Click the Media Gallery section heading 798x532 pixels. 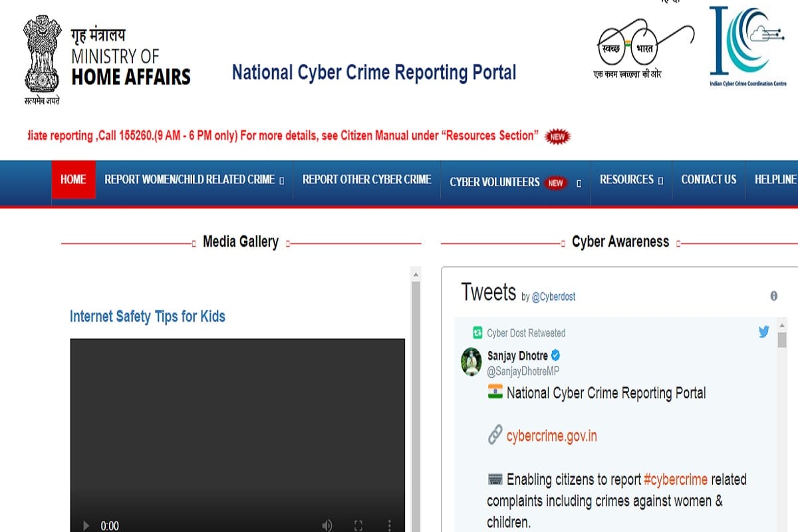(241, 241)
